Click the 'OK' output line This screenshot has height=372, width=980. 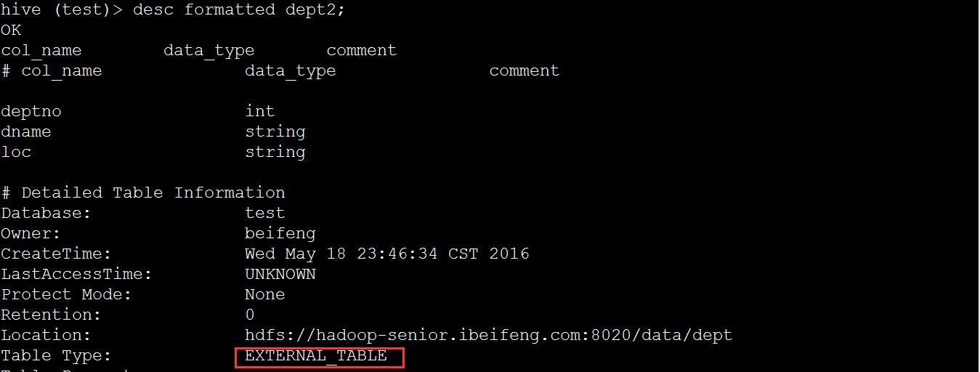pos(11,30)
